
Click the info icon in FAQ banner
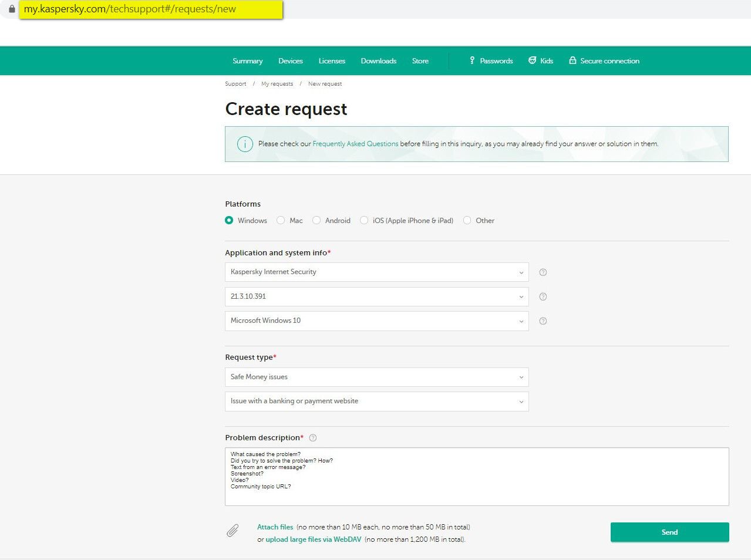pos(245,144)
